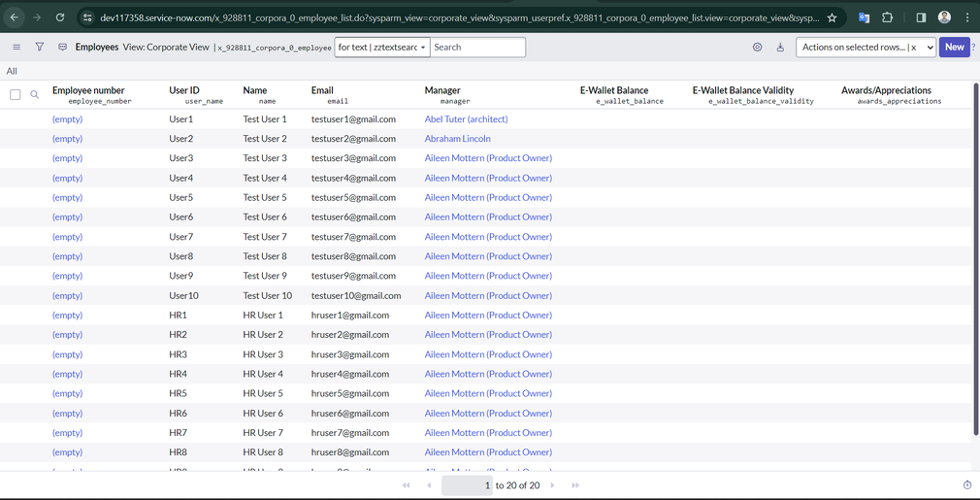The image size is (980, 500).
Task: Open Aileen Mottern link in HR8 row
Action: (x=488, y=451)
